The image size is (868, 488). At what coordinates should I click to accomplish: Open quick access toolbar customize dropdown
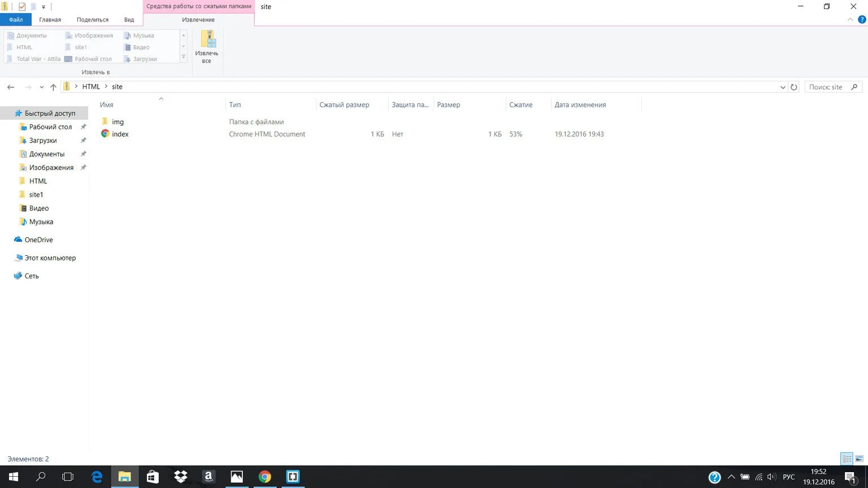[44, 7]
